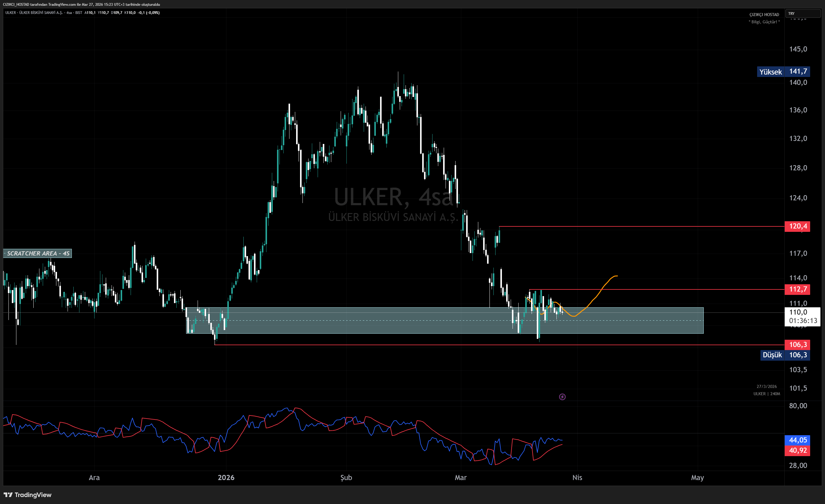Viewport: 825px width, 504px height.
Task: Click the red 40,92 indicator value label
Action: (x=797, y=450)
